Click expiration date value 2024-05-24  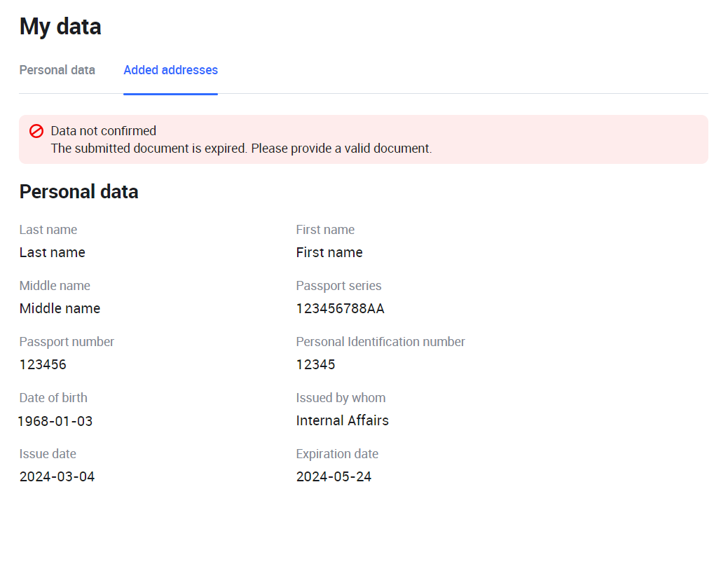[x=334, y=476]
